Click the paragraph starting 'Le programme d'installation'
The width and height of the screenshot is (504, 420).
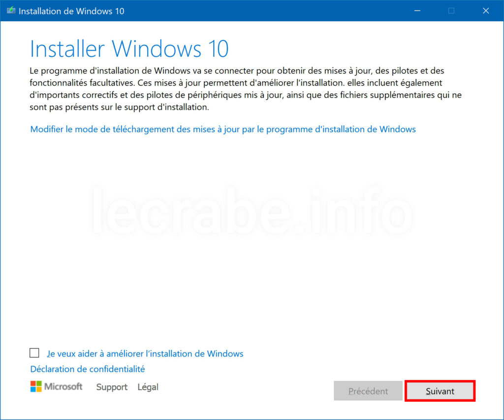pyautogui.click(x=246, y=89)
